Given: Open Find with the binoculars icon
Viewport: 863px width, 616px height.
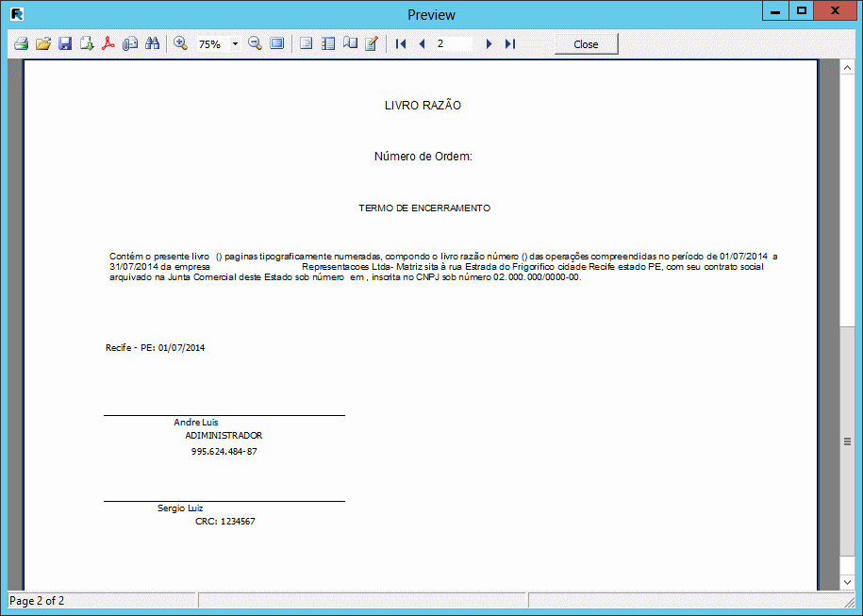Looking at the screenshot, I should (153, 43).
